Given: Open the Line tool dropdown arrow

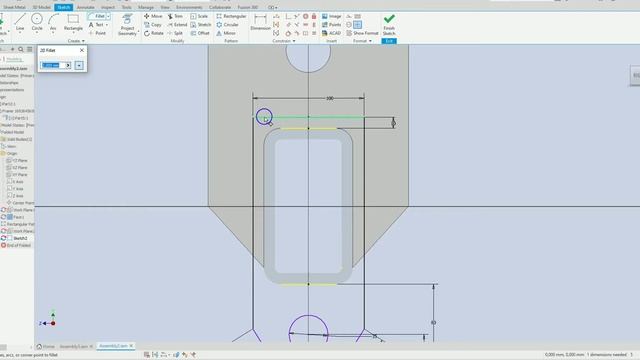Looking at the screenshot, I should click(20, 32).
